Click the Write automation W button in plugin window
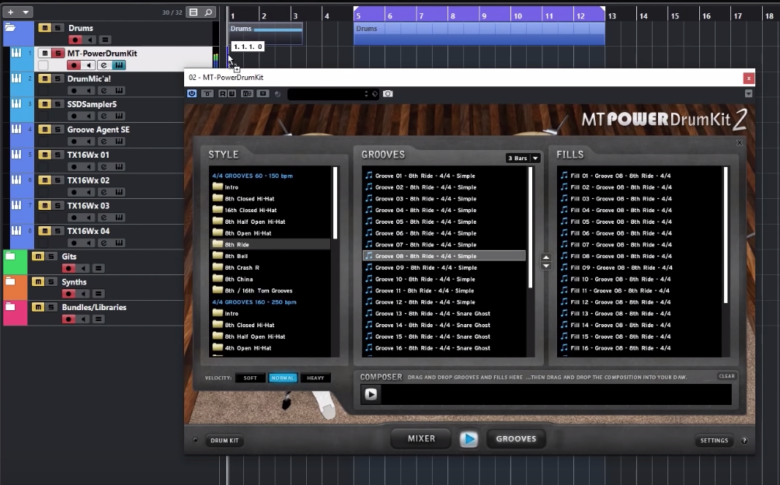The width and height of the screenshot is (780, 485). point(231,94)
